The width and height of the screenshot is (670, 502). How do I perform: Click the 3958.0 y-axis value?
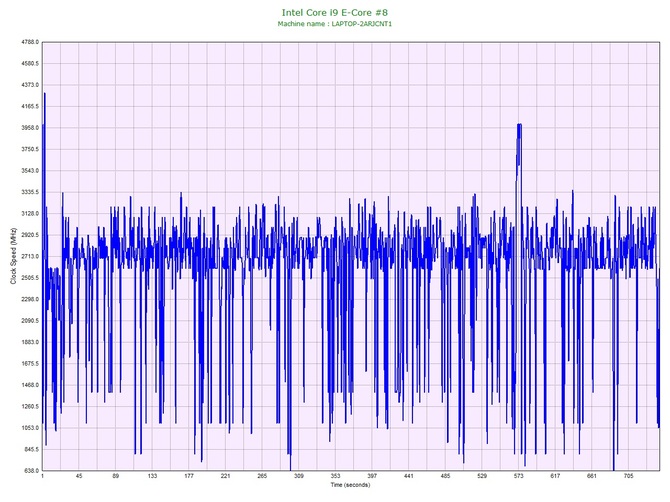[x=30, y=128]
